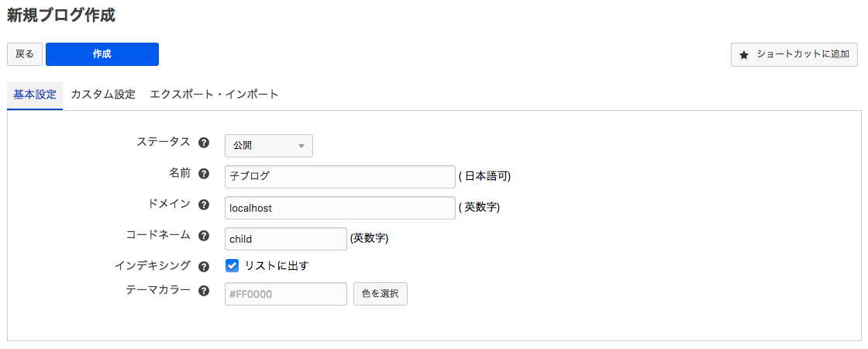Click the コードネーム field containing child
Image resolution: width=868 pixels, height=349 pixels.
coord(285,239)
